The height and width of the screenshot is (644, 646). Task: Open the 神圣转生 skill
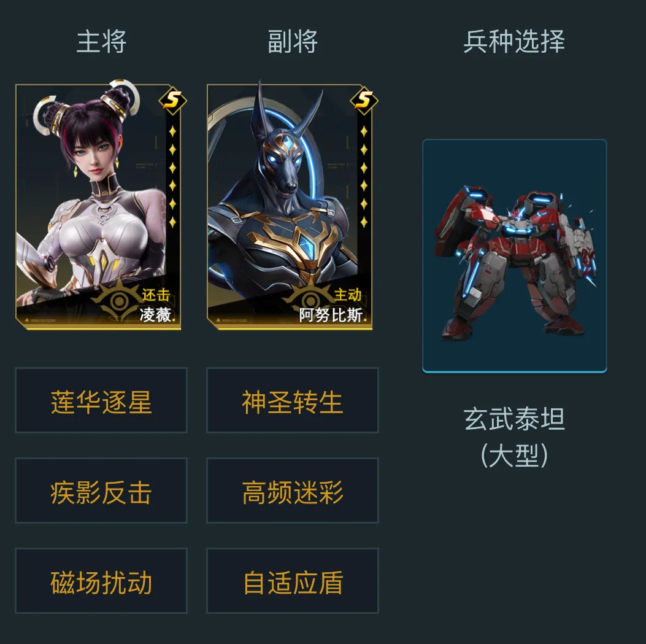click(293, 400)
